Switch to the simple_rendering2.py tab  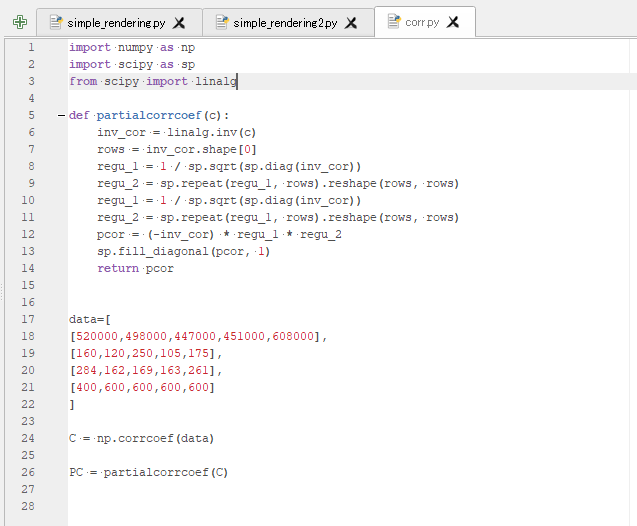(285, 22)
